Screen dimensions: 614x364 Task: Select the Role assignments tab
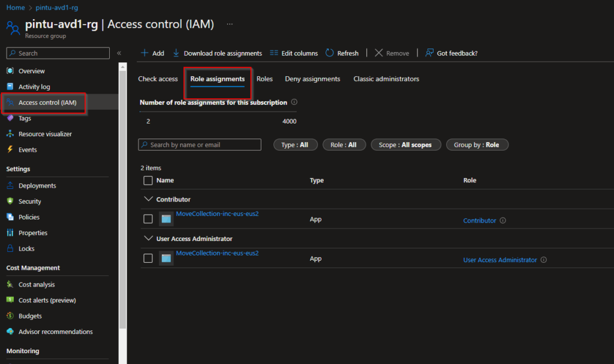pos(217,79)
